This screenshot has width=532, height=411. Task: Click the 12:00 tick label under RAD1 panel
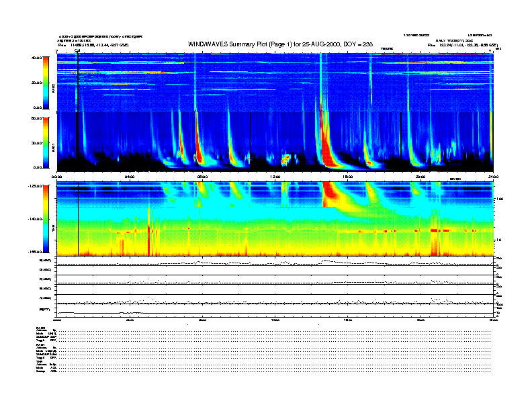[x=275, y=177]
